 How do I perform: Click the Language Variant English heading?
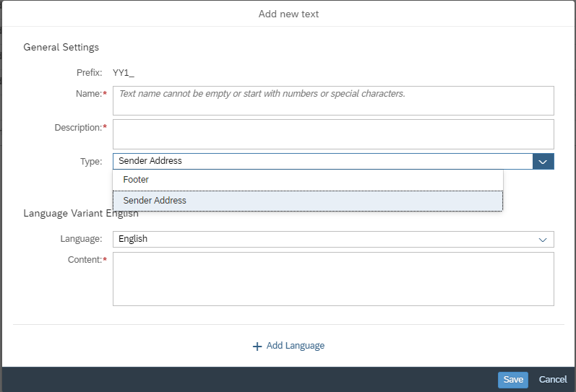(x=81, y=213)
